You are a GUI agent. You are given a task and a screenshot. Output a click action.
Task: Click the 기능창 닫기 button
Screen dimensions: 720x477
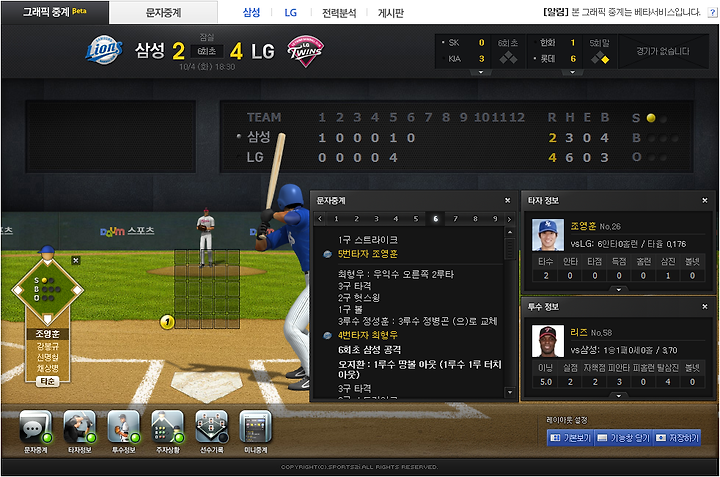(x=624, y=438)
